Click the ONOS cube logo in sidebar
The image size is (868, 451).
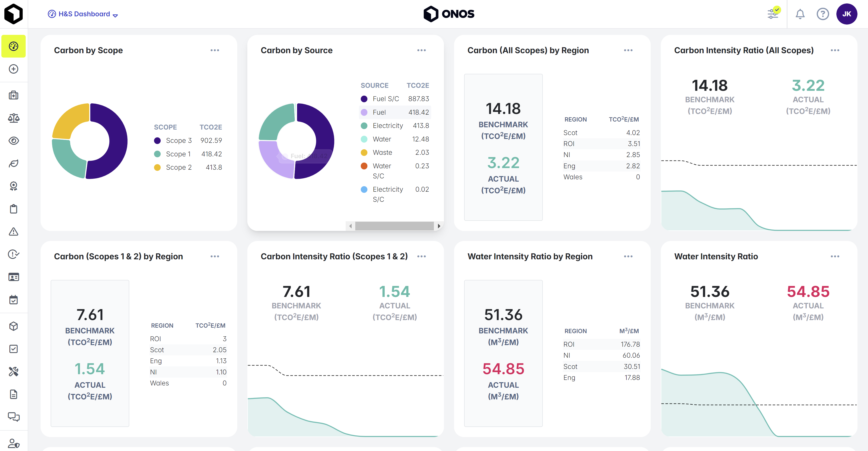pos(14,14)
